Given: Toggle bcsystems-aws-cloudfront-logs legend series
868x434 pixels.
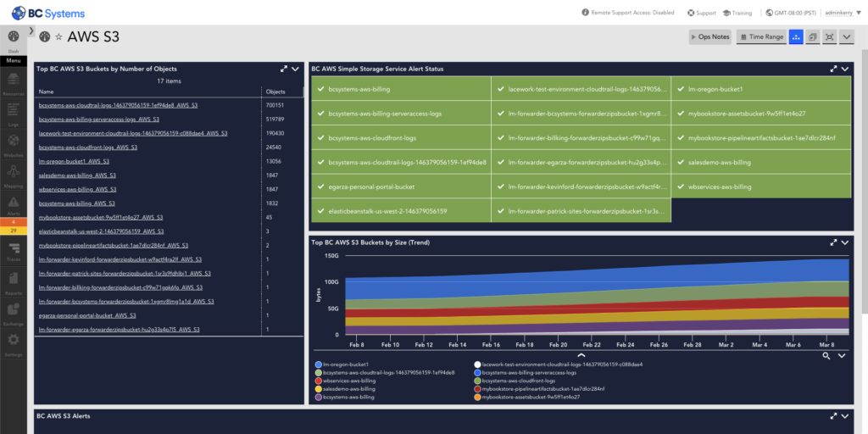Looking at the screenshot, I should point(515,381).
